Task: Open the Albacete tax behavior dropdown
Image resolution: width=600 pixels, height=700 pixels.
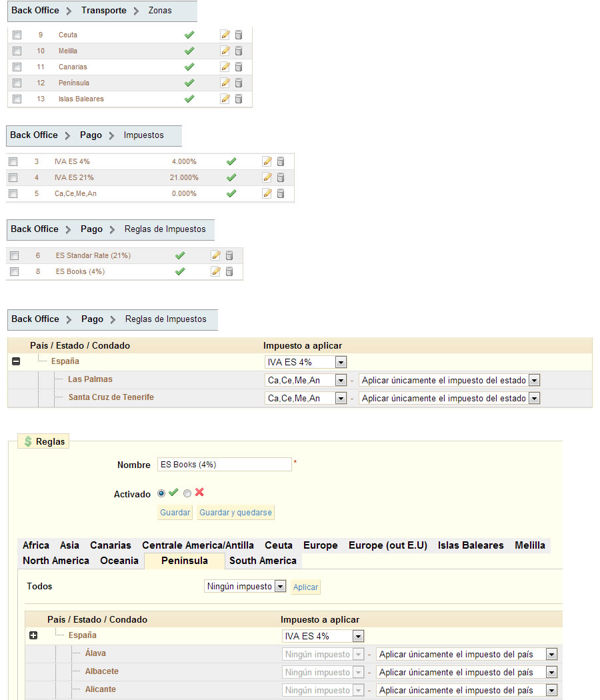Action: point(467,672)
